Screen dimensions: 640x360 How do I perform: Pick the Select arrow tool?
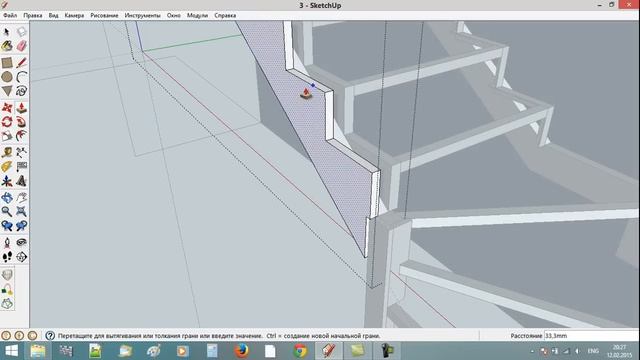coord(7,32)
